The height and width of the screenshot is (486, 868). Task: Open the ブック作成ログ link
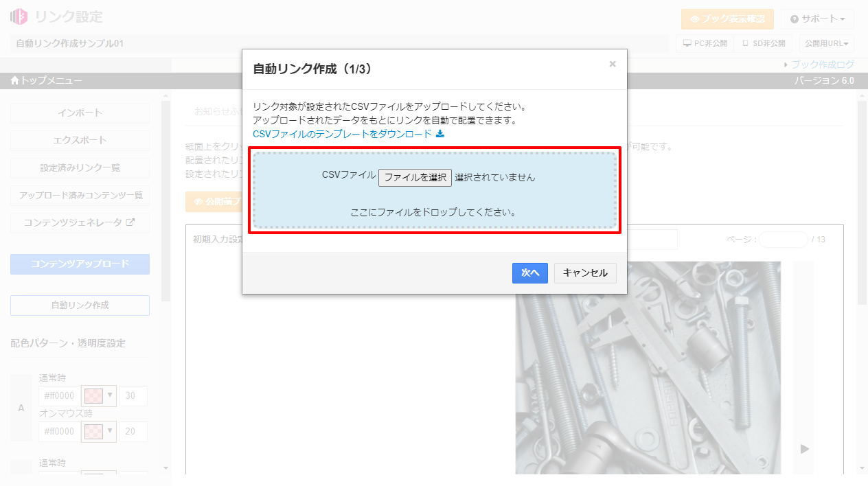pyautogui.click(x=822, y=65)
